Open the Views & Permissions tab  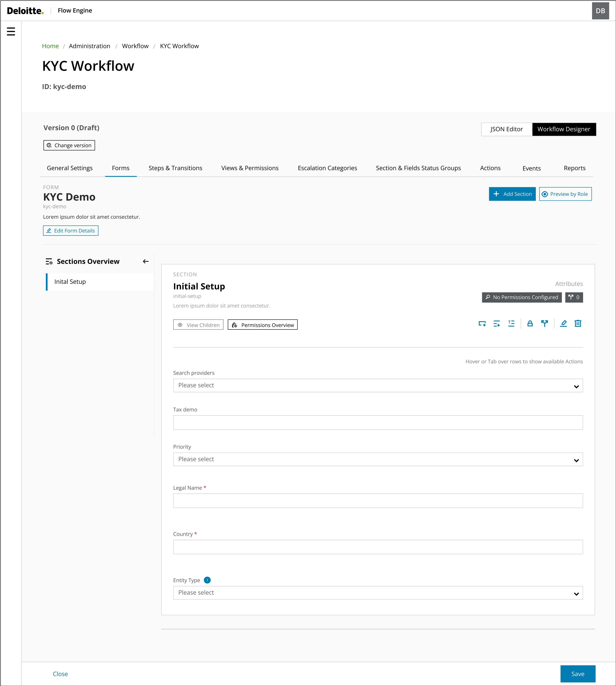250,168
